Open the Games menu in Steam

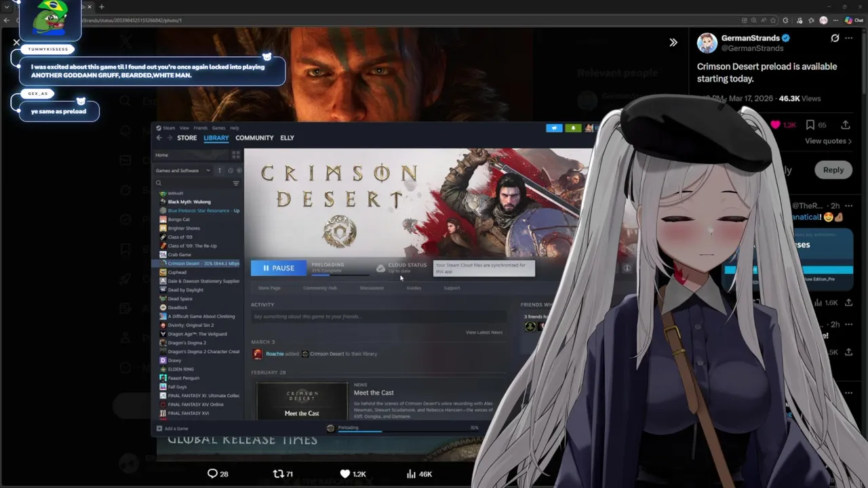click(218, 127)
